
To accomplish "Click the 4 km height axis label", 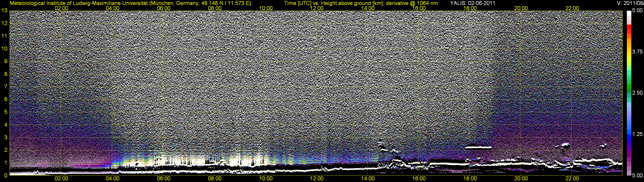I will pyautogui.click(x=6, y=125).
